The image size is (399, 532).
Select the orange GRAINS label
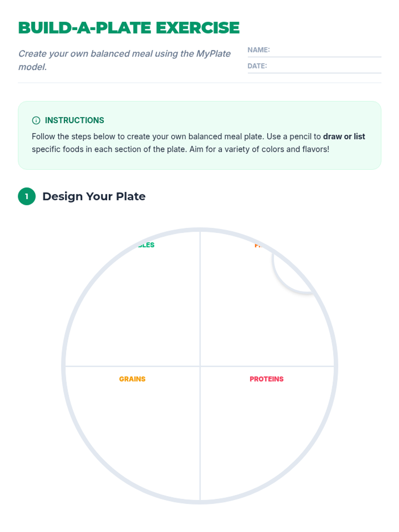132,379
